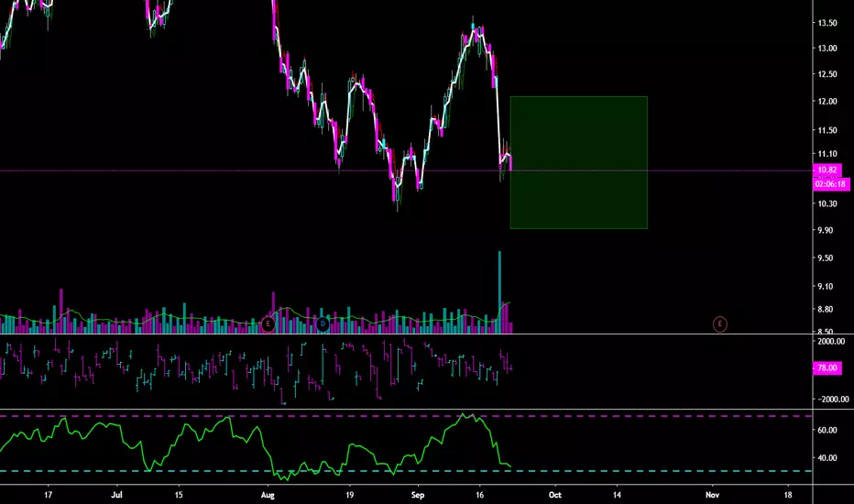Click the Sep label on the time axis

click(418, 495)
